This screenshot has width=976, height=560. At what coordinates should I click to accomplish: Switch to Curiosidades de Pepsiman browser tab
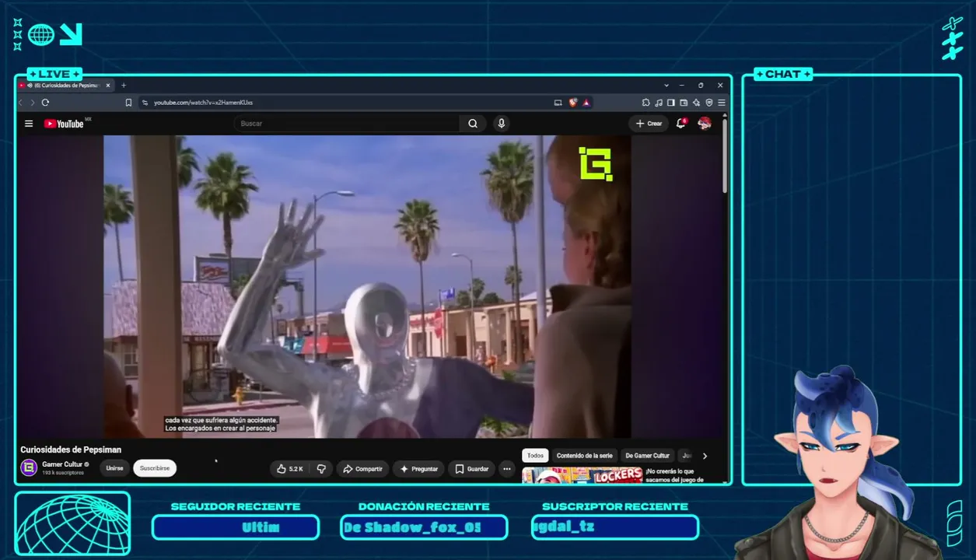66,86
